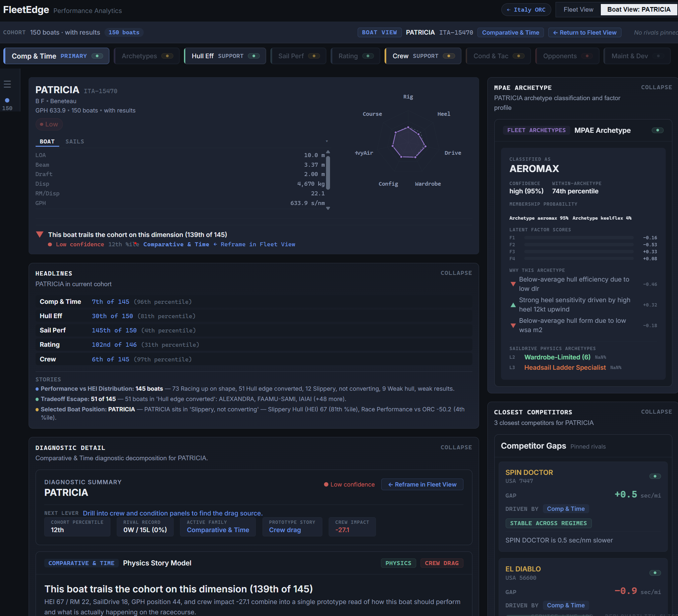Image resolution: width=678 pixels, height=616 pixels.
Task: Open the hamburger menu in the sidebar
Action: tap(7, 84)
